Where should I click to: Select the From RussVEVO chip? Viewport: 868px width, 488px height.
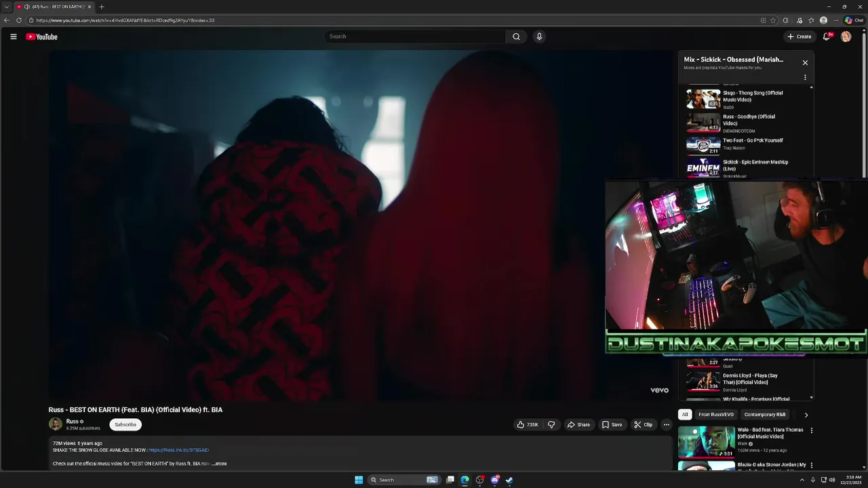716,415
